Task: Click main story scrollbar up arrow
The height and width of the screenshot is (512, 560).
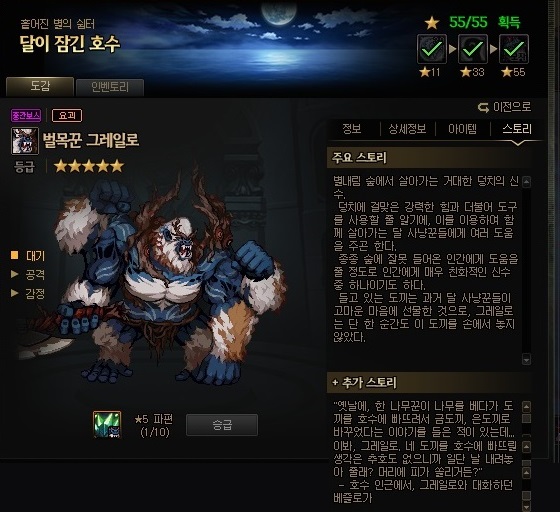Action: click(526, 182)
